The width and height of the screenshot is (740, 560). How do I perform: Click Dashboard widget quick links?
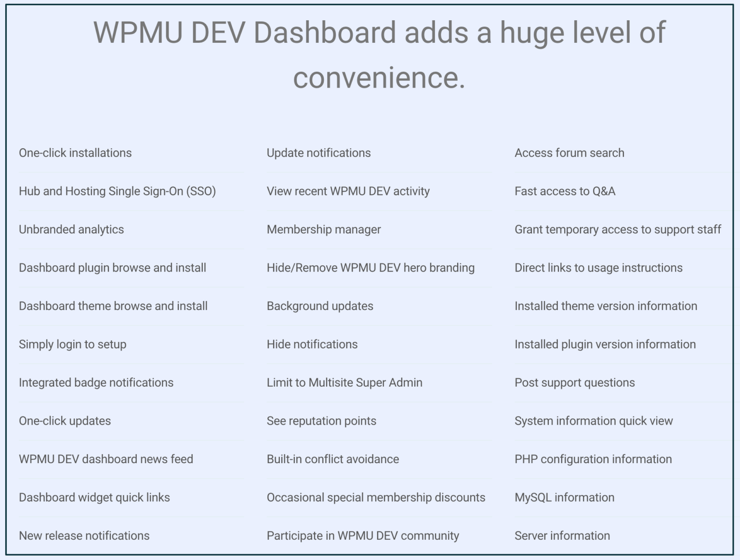(94, 497)
